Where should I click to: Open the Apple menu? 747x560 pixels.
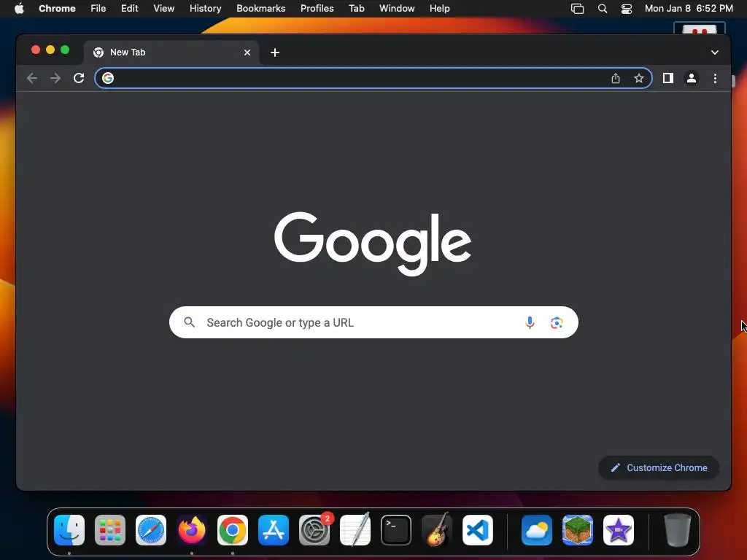click(19, 8)
